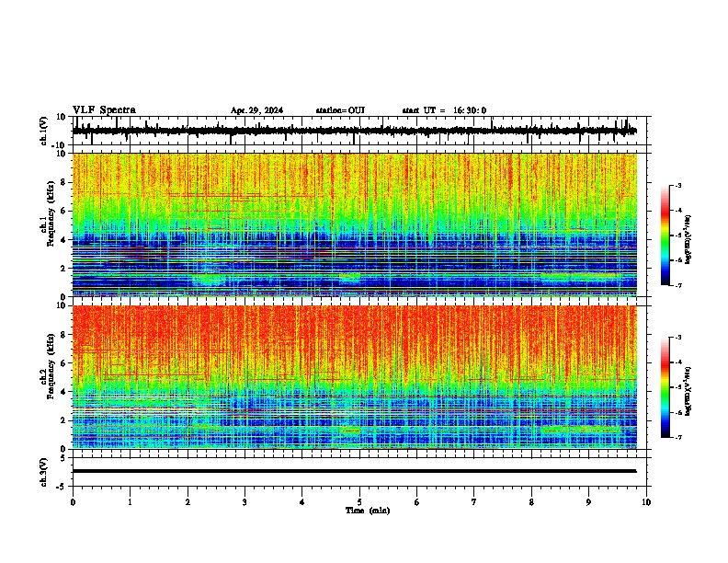Click time axis tick label "10" at the far right end
Screen dimensions: 728x563
646,502
